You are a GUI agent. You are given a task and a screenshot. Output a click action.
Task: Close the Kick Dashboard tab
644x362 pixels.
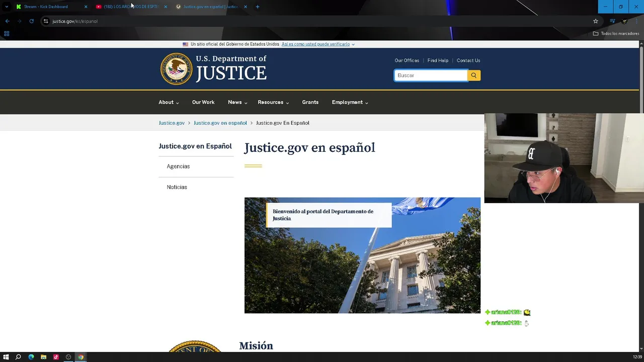(86, 7)
